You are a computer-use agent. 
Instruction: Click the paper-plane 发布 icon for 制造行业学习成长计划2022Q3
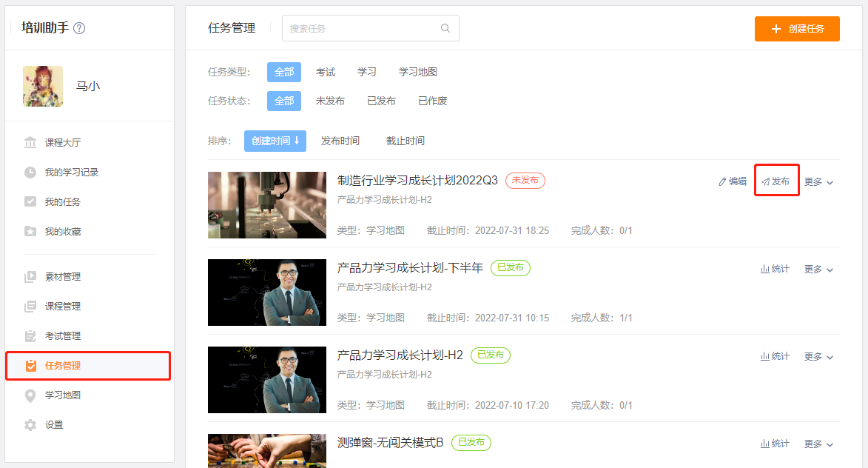tap(766, 181)
